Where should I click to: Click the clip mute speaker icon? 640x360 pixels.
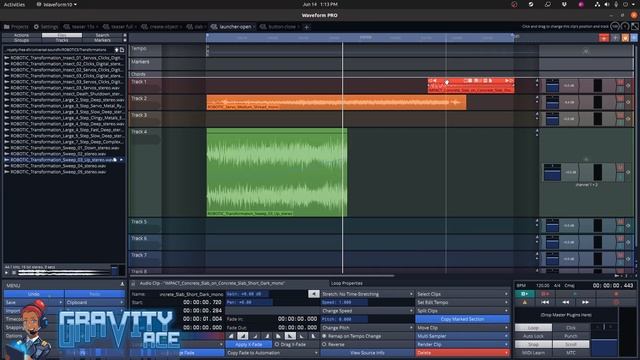313,294
